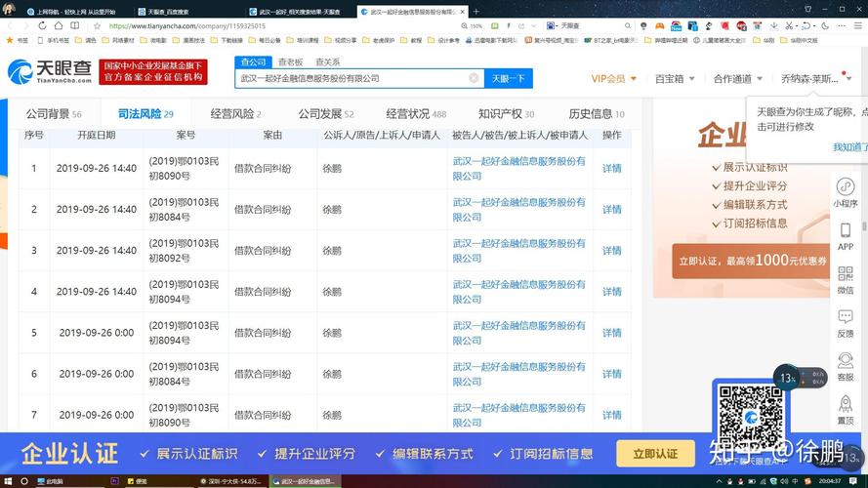Viewport: 868px width, 488px height.
Task: Click the browser address bar URL
Action: tap(187, 25)
